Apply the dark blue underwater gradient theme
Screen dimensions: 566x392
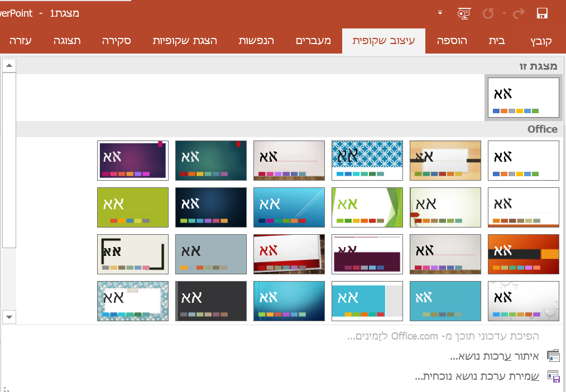tap(289, 301)
